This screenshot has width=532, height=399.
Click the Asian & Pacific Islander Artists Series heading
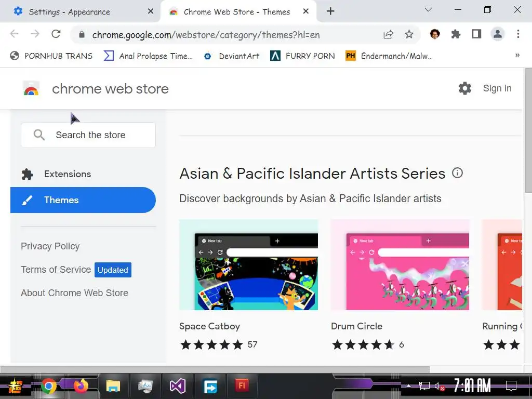[x=312, y=174]
